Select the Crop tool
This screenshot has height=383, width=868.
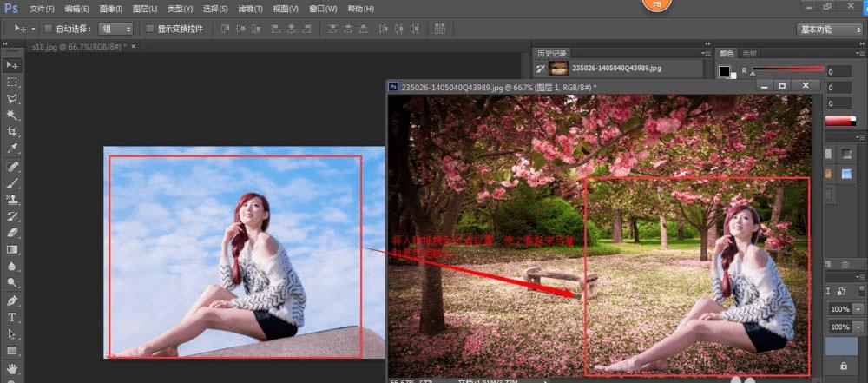[x=12, y=131]
